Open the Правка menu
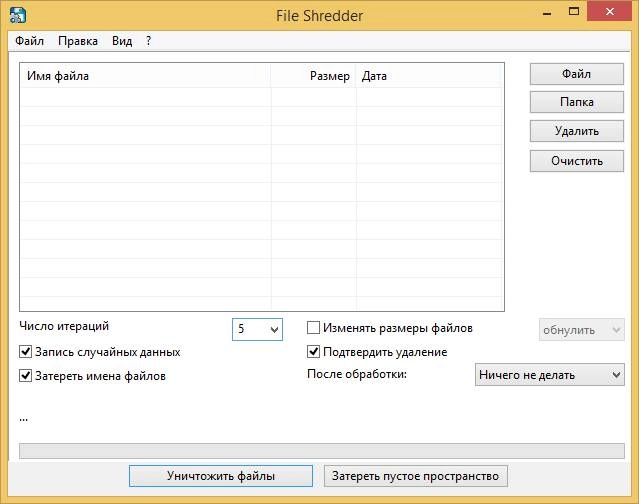Viewport: 639px width, 504px height. pos(78,41)
